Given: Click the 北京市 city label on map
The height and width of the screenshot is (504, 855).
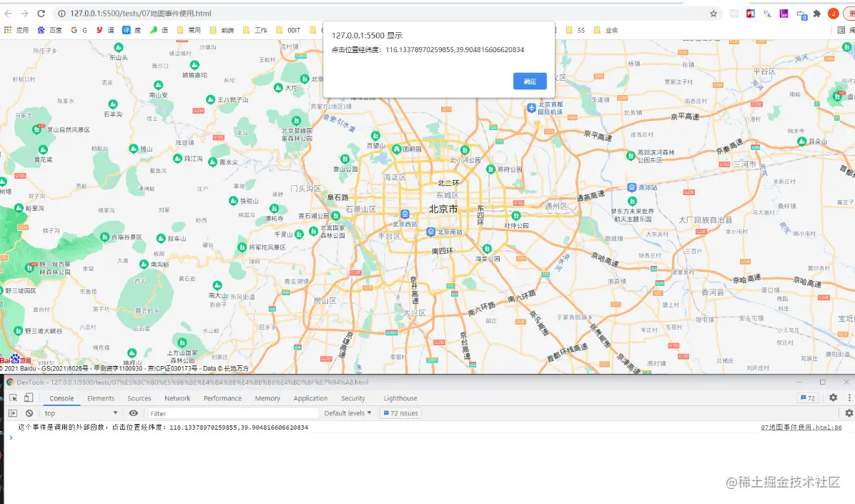Looking at the screenshot, I should (x=443, y=209).
